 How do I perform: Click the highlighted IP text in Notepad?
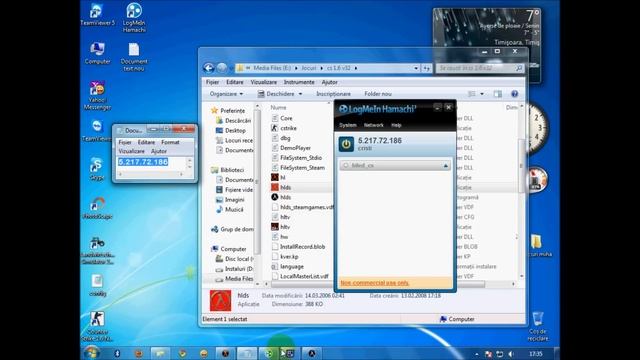143,162
